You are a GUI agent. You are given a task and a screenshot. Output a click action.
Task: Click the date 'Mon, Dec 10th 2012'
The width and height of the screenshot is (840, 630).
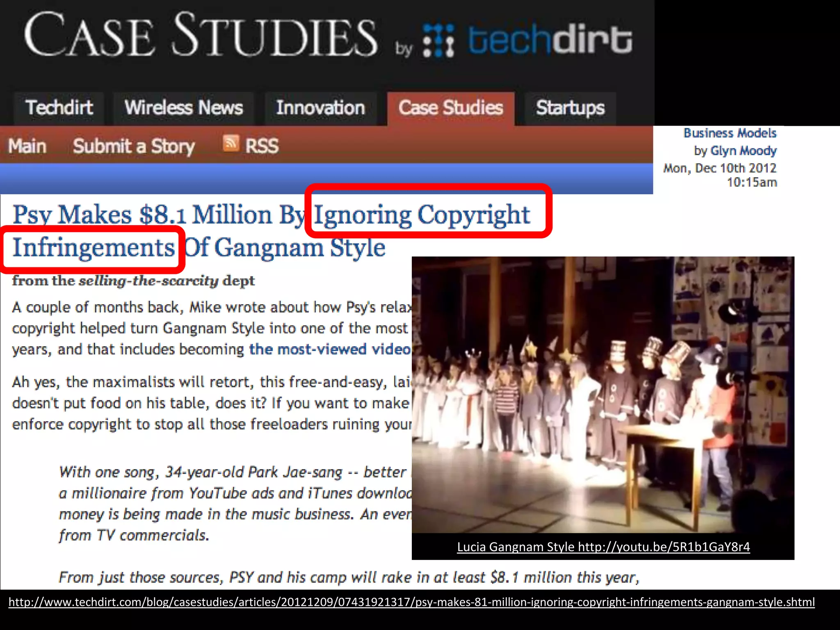click(720, 168)
